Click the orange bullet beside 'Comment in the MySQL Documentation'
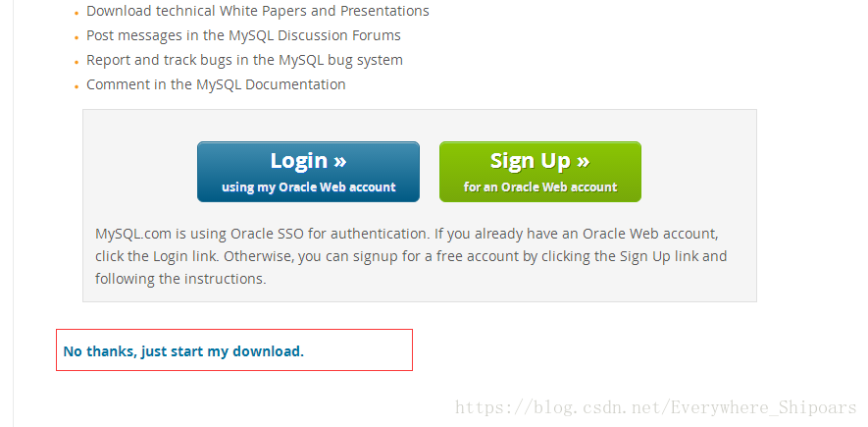This screenshot has width=868, height=427. (77, 87)
